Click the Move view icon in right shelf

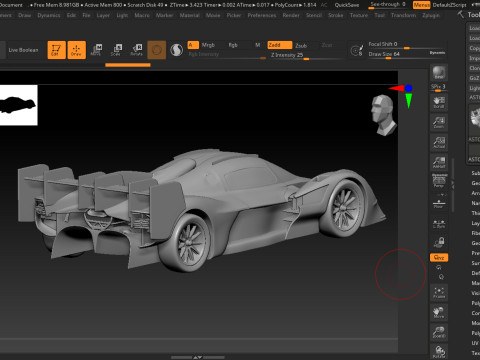click(x=439, y=312)
